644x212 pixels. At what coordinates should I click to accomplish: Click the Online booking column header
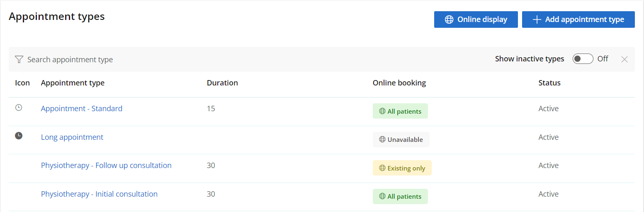pyautogui.click(x=399, y=83)
